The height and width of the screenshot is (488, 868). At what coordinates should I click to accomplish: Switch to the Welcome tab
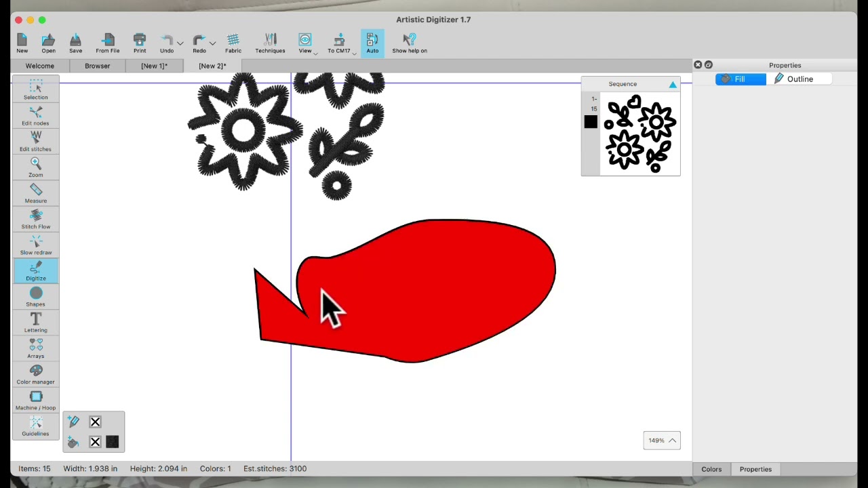(40, 66)
